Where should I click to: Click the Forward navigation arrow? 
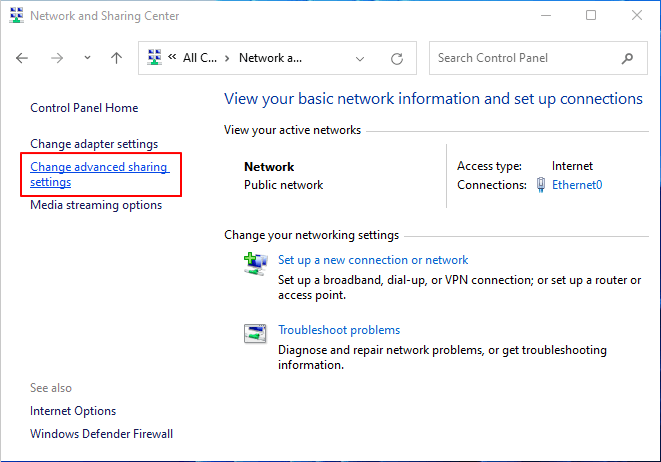pyautogui.click(x=57, y=58)
